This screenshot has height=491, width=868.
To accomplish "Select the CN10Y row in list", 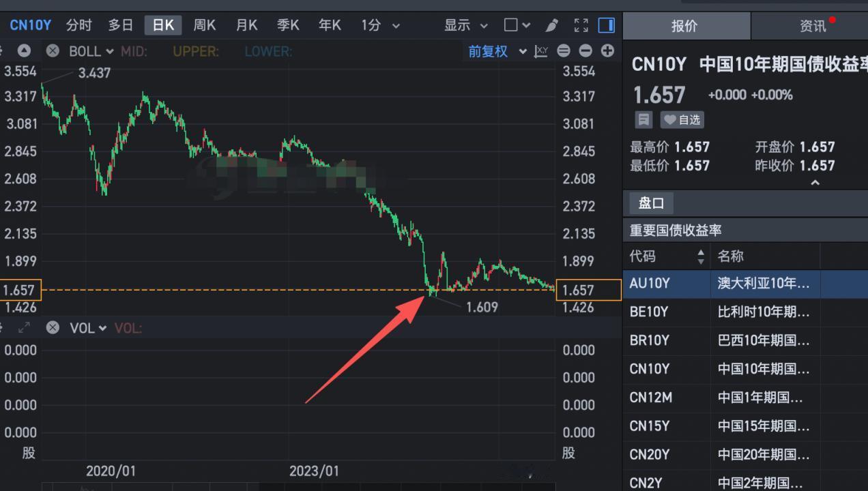I will click(x=745, y=369).
